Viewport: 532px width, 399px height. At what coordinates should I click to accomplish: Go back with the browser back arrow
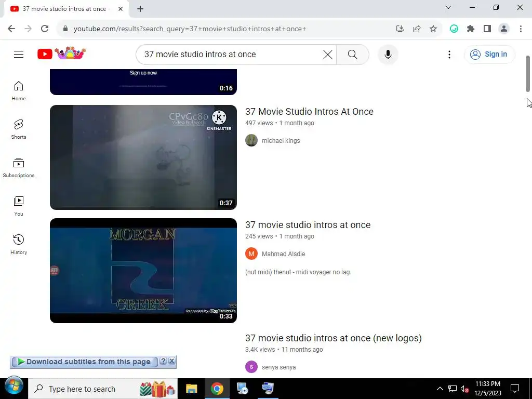pyautogui.click(x=11, y=29)
